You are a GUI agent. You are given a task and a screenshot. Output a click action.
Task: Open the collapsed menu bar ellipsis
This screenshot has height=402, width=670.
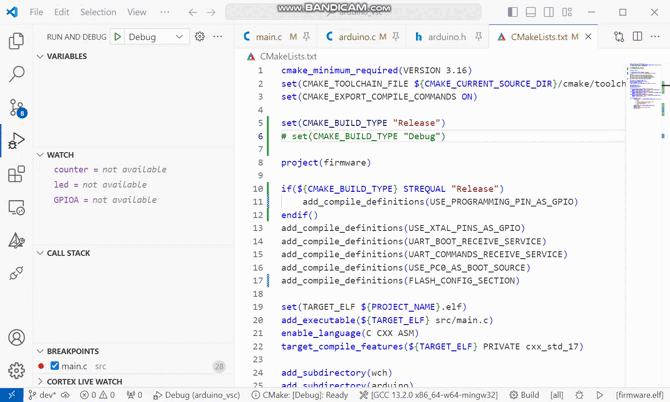pyautogui.click(x=165, y=12)
